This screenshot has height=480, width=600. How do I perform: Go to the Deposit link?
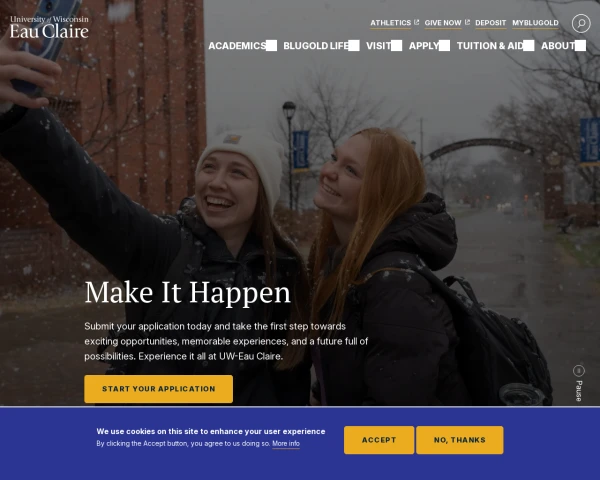pos(491,23)
